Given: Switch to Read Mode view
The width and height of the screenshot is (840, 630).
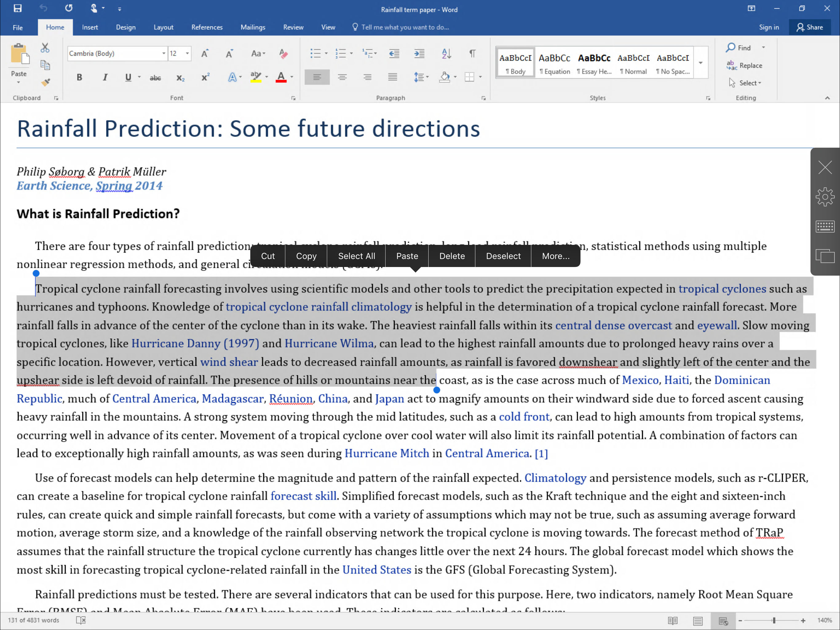Looking at the screenshot, I should (672, 620).
